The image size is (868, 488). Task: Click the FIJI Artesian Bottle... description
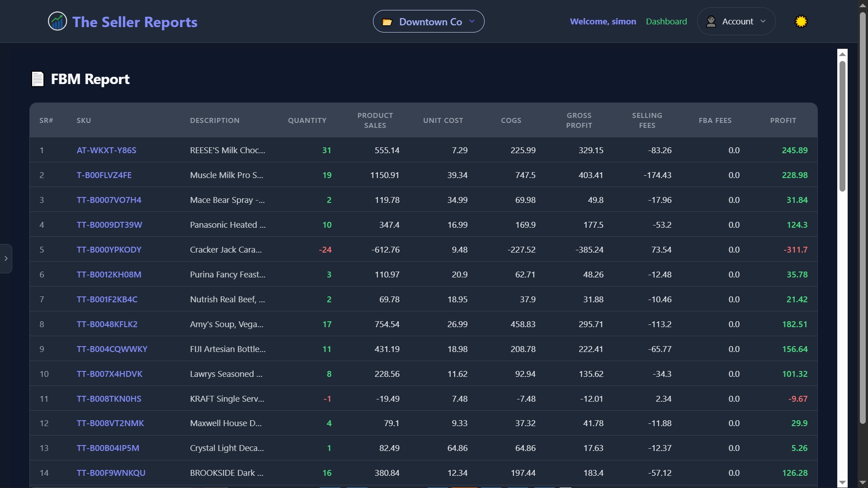[x=228, y=349]
